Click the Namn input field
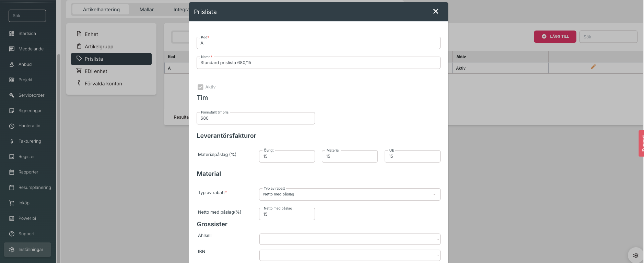The height and width of the screenshot is (263, 644). [318, 63]
